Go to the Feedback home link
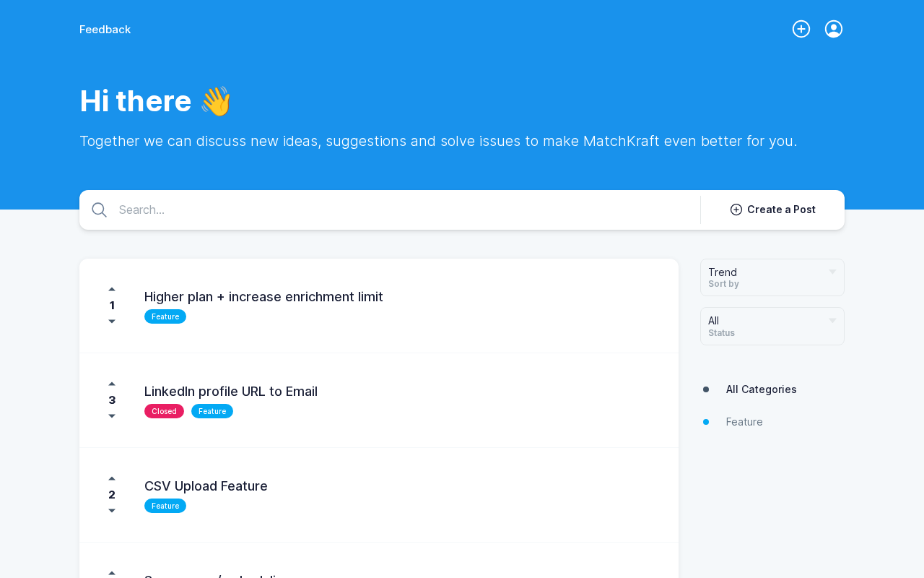The image size is (924, 578). (x=105, y=30)
